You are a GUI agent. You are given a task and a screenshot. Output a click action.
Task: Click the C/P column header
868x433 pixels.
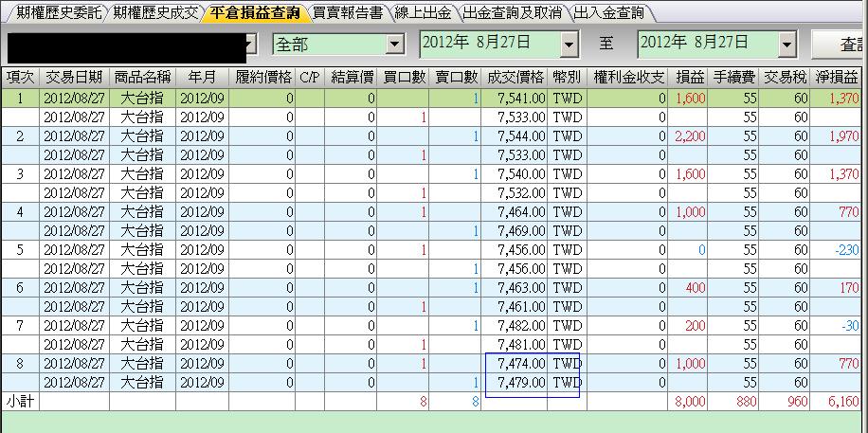pos(310,78)
